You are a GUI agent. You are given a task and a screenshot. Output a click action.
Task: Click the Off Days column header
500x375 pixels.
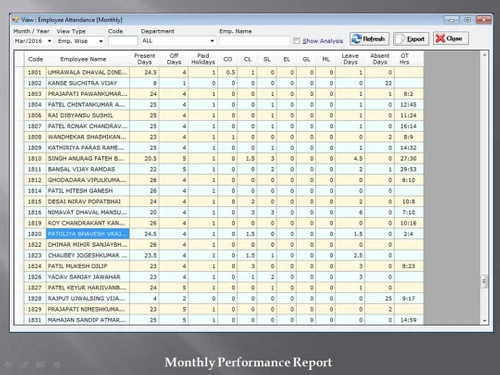[x=174, y=59]
